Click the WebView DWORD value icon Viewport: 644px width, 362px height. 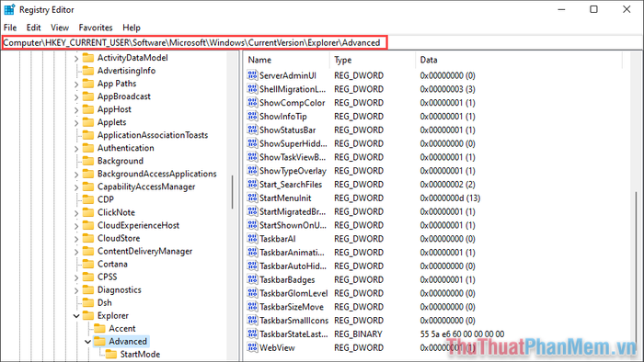pos(252,346)
